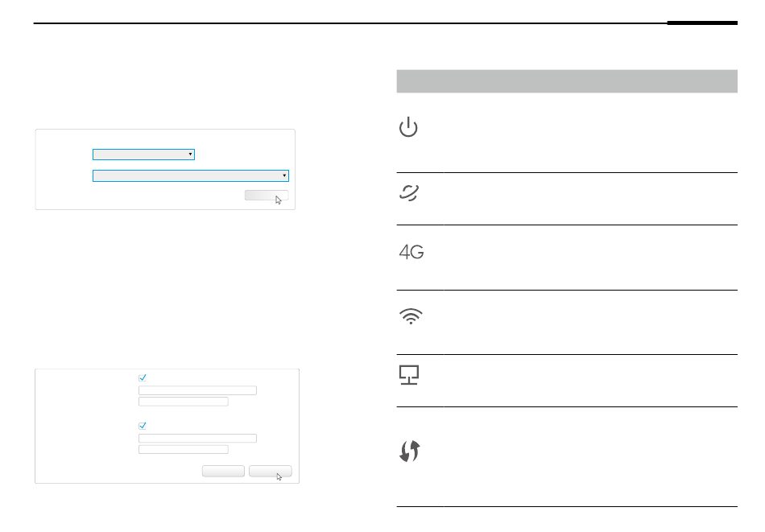Toggle the second checkbox in lower panel
This screenshot has width=765, height=532.
143,426
